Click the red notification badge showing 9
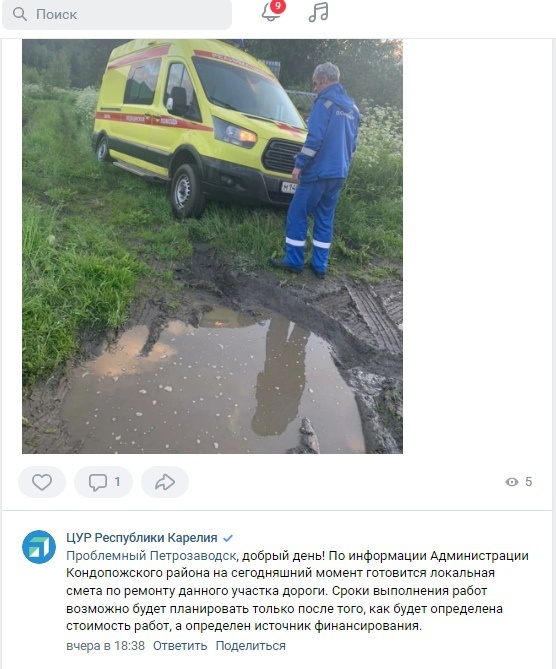The image size is (556, 669). point(278,6)
